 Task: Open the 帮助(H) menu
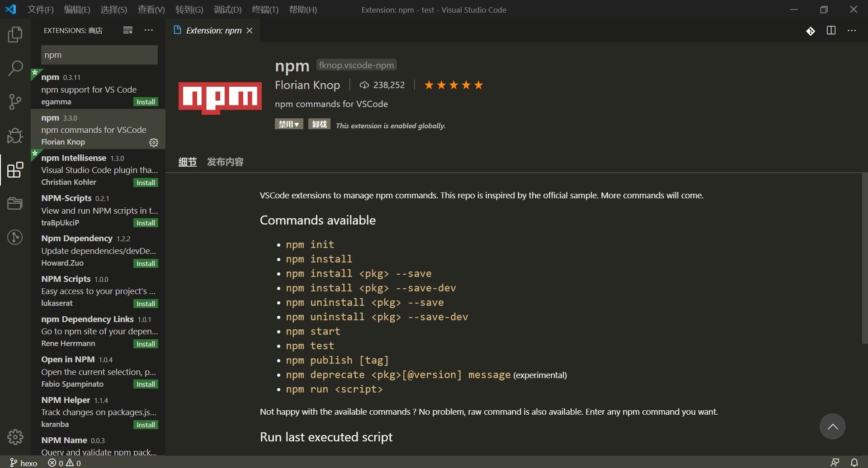[x=303, y=9]
